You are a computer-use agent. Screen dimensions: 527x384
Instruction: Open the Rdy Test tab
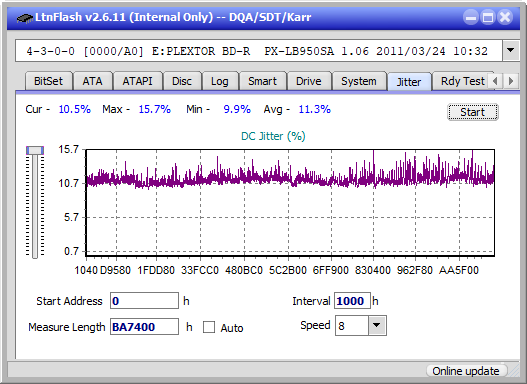coord(463,81)
